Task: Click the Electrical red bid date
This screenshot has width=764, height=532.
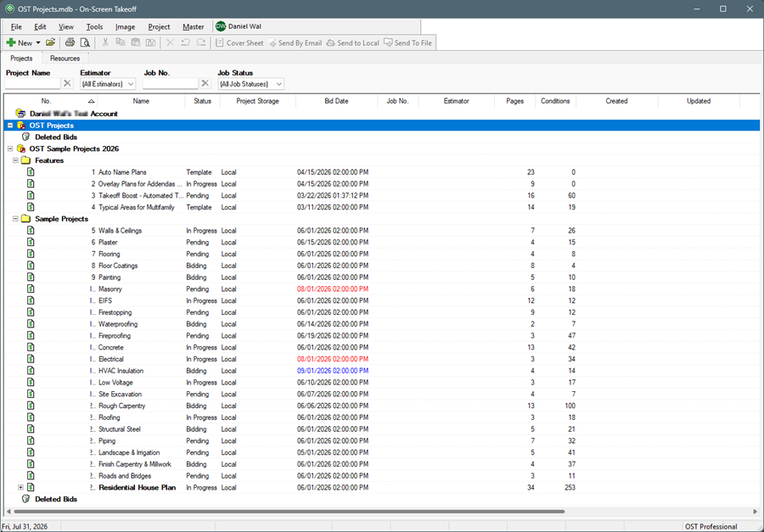Action: (333, 359)
